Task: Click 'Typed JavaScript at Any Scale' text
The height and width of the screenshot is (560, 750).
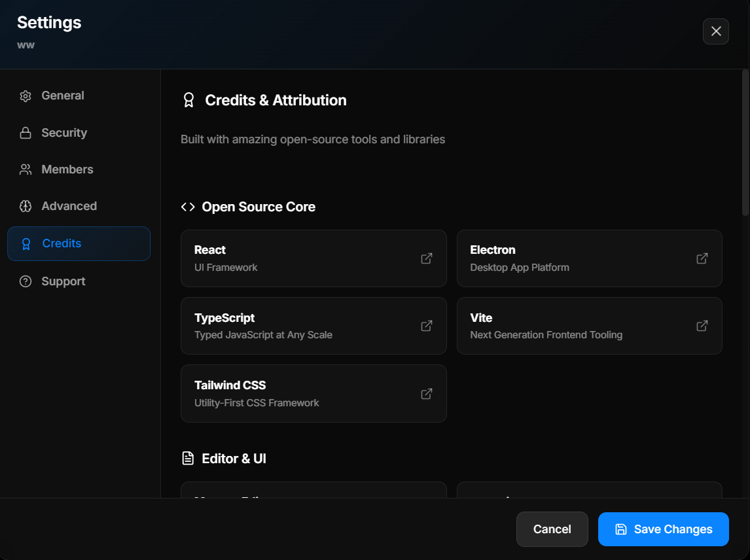Action: (x=263, y=335)
